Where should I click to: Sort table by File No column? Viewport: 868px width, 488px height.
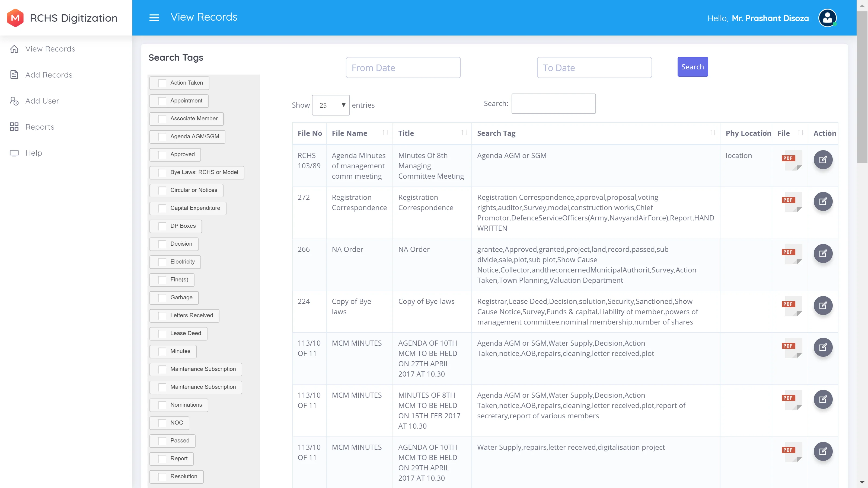(x=309, y=133)
